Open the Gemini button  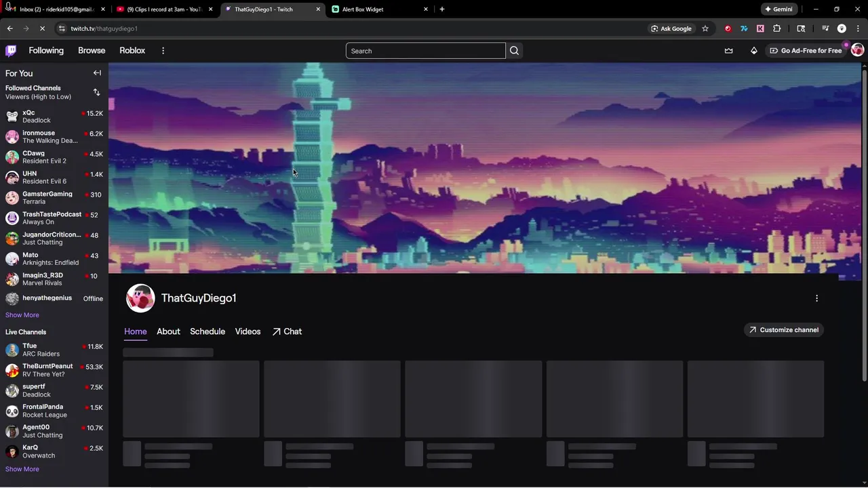click(x=778, y=9)
